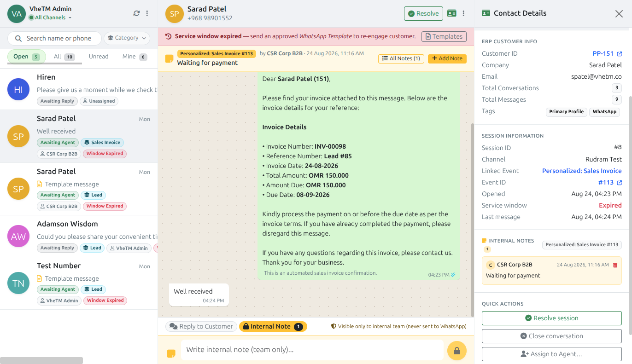Open the Category filter dropdown
This screenshot has height=364, width=632.
(127, 38)
